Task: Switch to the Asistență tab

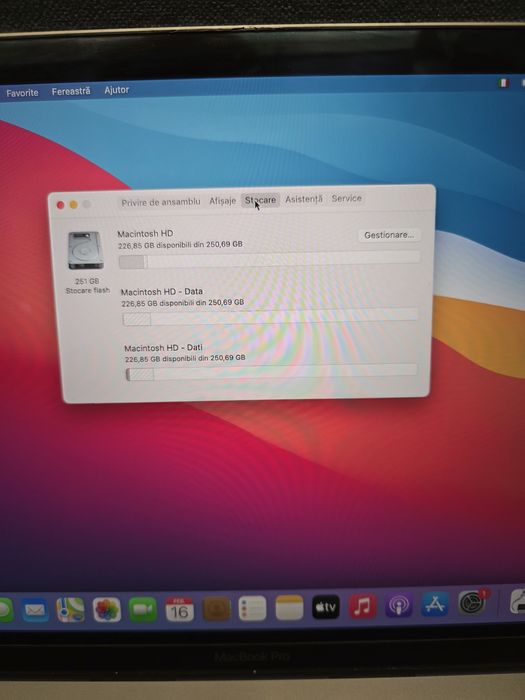Action: [x=304, y=199]
